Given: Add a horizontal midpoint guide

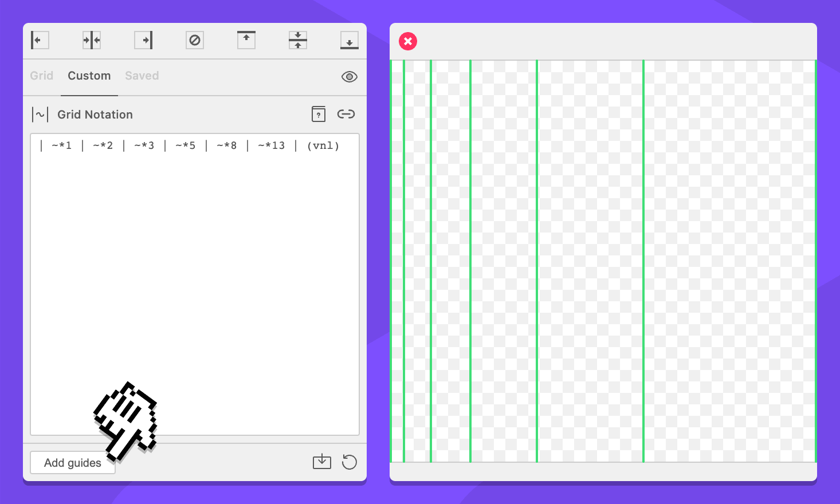Looking at the screenshot, I should 298,40.
